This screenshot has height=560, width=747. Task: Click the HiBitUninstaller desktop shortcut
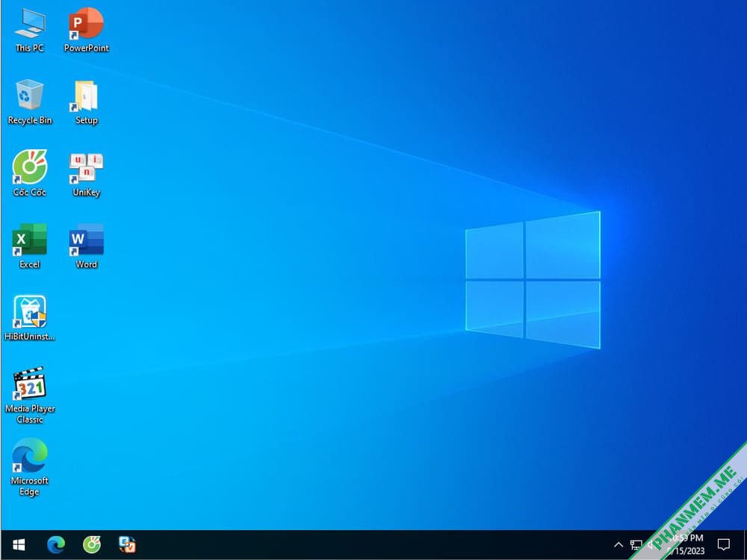pos(30,318)
